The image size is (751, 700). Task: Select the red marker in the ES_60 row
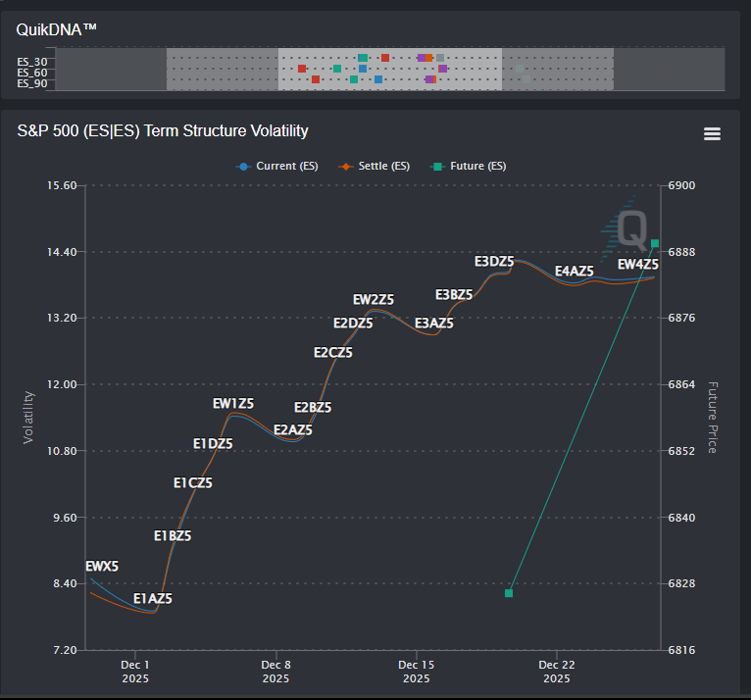pos(302,69)
